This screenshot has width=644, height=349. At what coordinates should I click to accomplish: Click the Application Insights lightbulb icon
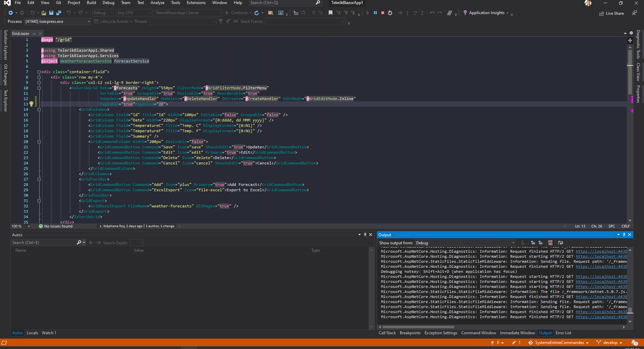[465, 13]
